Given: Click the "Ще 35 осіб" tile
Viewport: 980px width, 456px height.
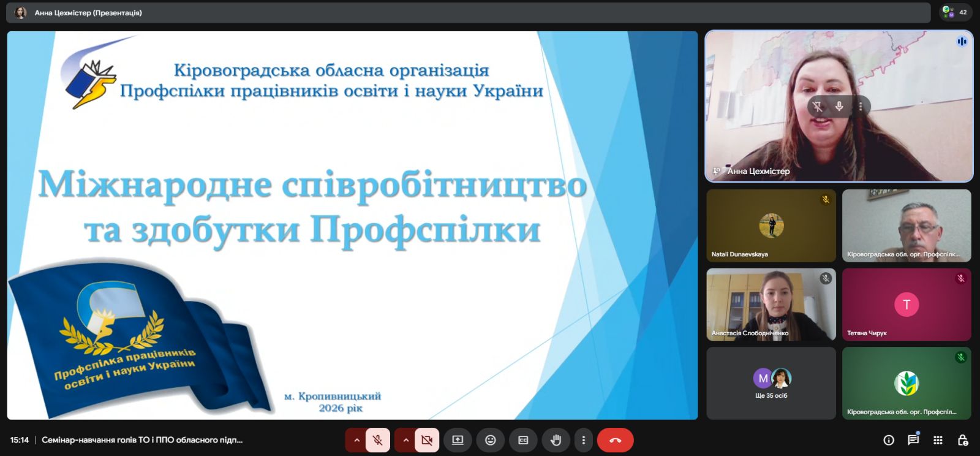Looking at the screenshot, I should click(771, 383).
